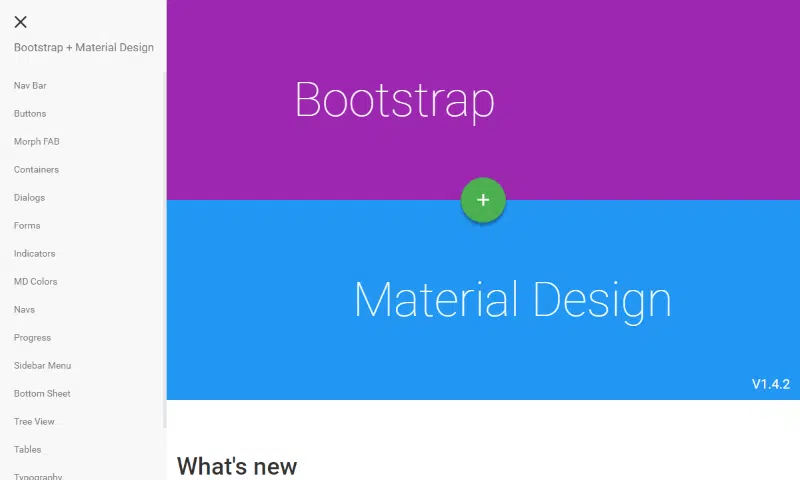Click the Material Design banner heading

513,301
